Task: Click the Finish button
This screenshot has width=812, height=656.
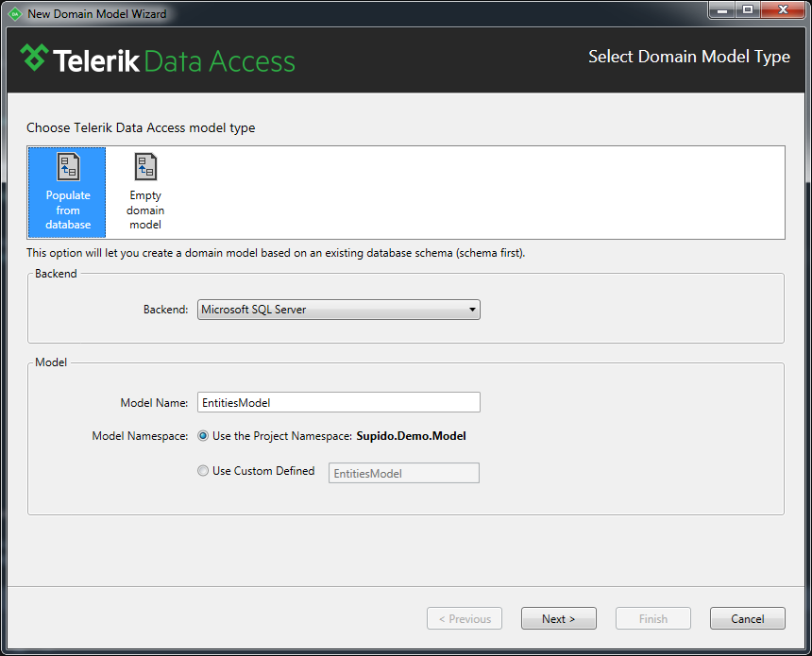Action: click(653, 619)
